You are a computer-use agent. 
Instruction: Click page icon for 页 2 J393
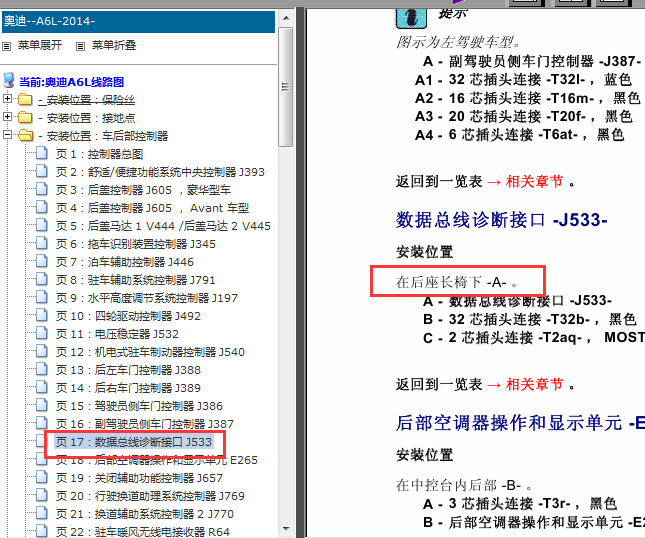click(42, 171)
